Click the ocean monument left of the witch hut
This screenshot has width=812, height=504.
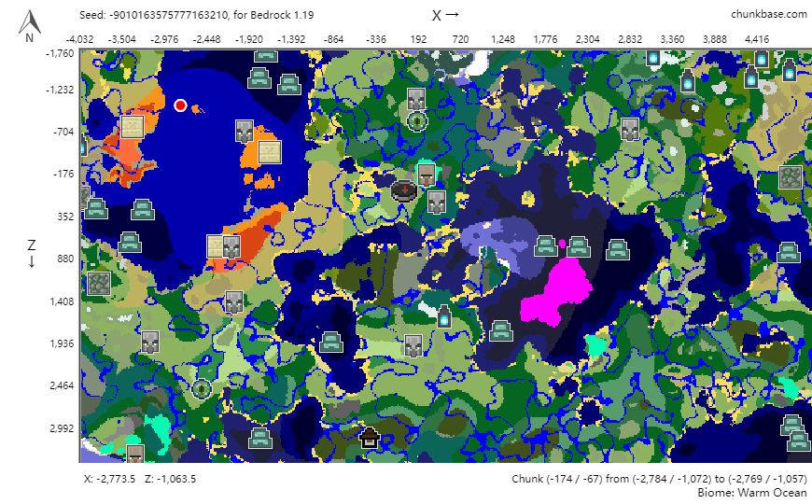point(260,439)
